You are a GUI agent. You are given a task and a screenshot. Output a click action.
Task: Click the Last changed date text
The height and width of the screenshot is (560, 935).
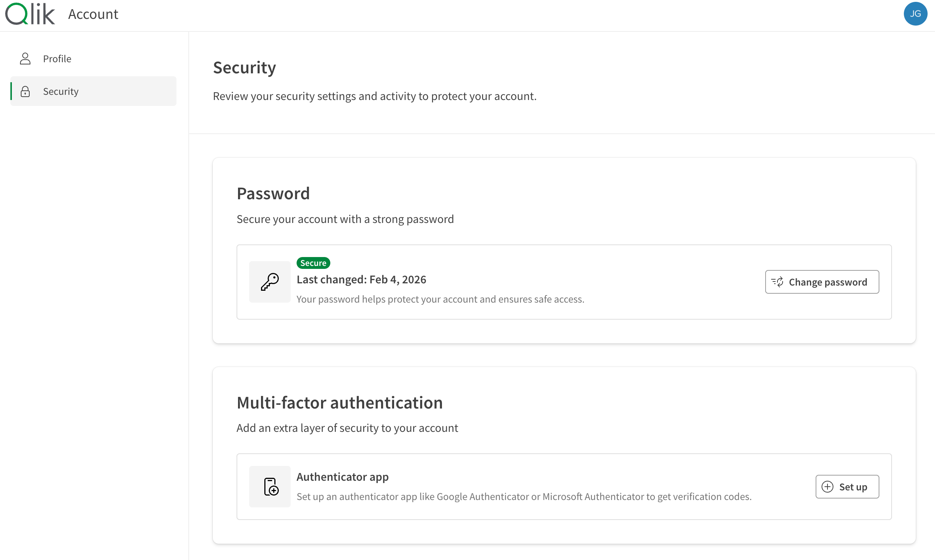point(361,279)
